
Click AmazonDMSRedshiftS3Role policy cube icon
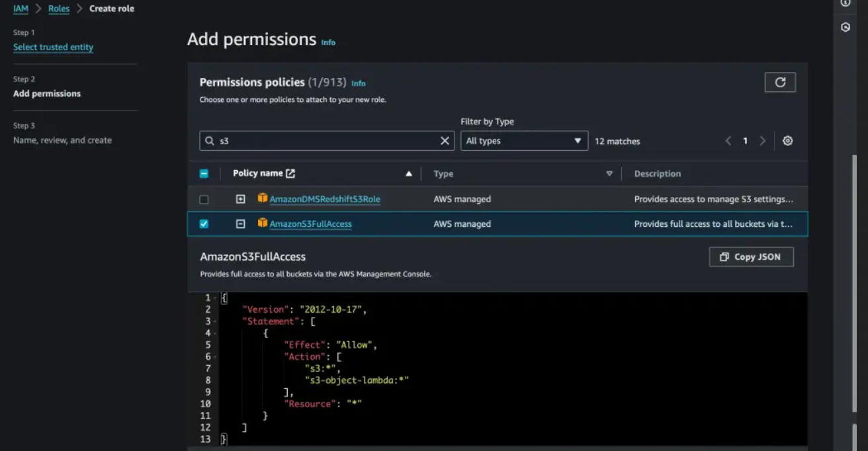click(263, 198)
